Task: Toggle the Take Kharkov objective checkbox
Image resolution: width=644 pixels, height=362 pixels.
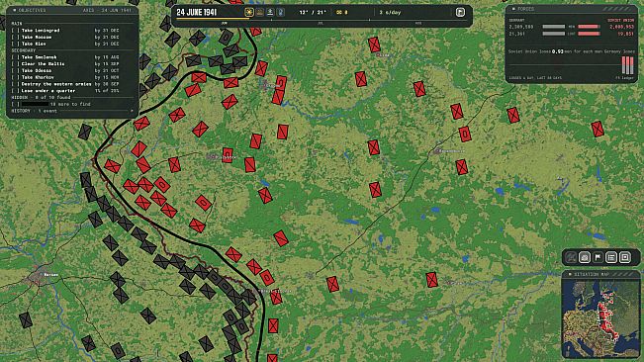Action: click(15, 77)
